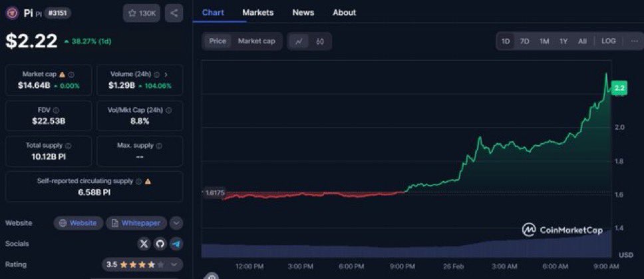Screen dimensions: 644x279
Task: Set chart range to 7D
Action: (x=524, y=41)
